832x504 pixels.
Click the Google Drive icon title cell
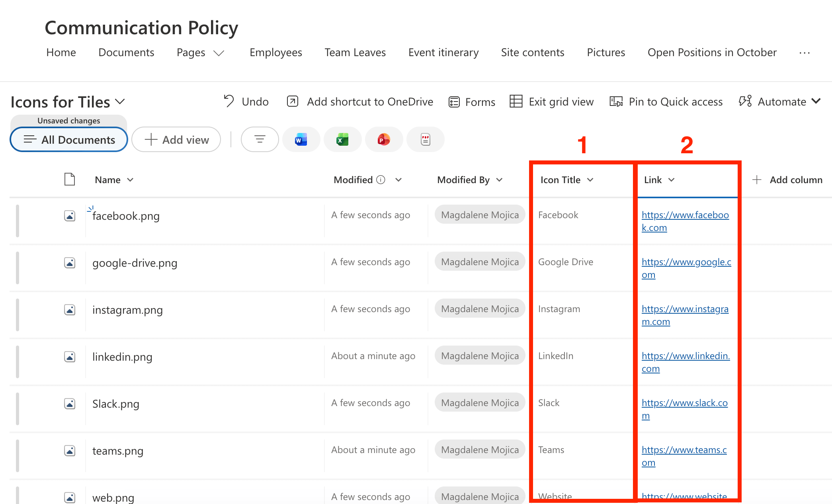coord(566,262)
